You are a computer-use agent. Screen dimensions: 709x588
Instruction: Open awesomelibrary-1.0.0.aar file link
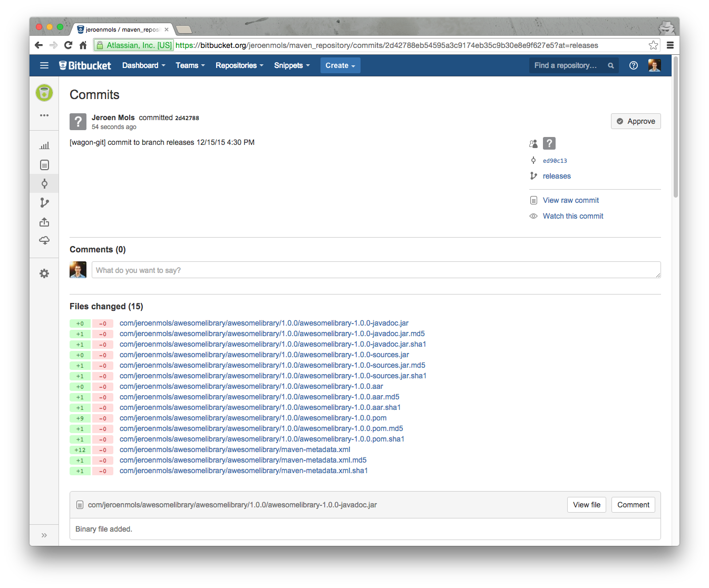(x=251, y=386)
